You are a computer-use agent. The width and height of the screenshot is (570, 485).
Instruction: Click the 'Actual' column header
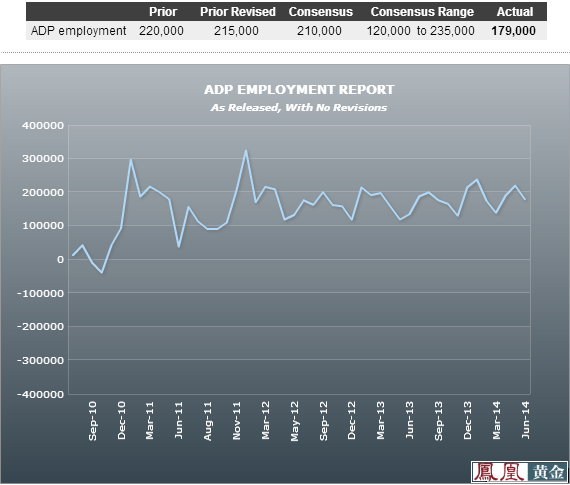(x=515, y=12)
